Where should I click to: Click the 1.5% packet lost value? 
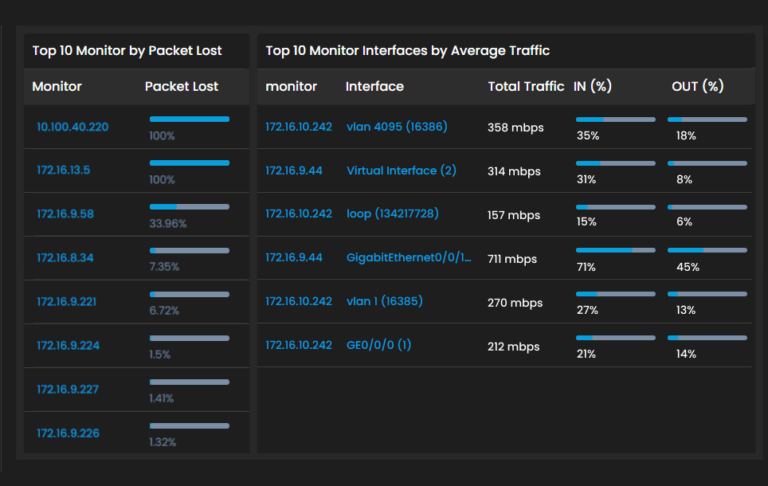click(160, 354)
